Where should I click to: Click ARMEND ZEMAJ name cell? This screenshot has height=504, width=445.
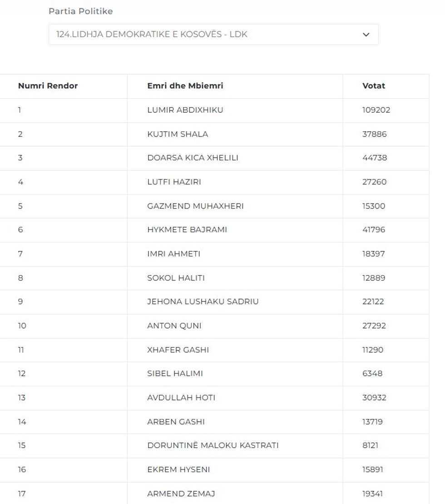click(181, 494)
